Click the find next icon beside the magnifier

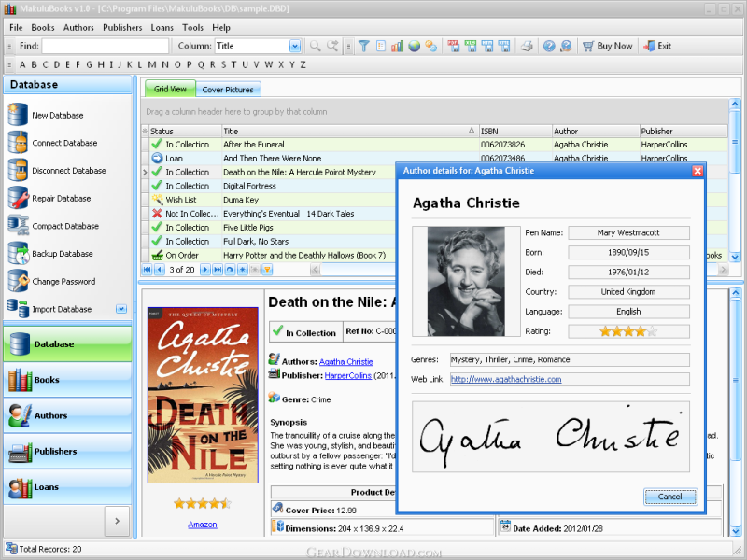(332, 46)
